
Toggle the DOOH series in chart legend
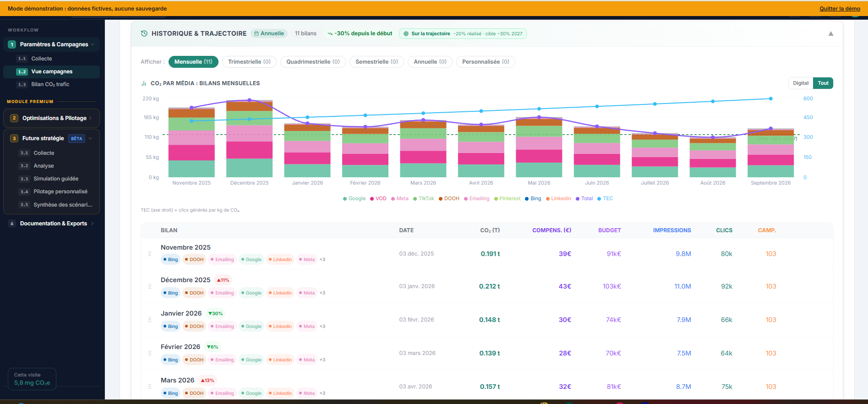point(449,198)
